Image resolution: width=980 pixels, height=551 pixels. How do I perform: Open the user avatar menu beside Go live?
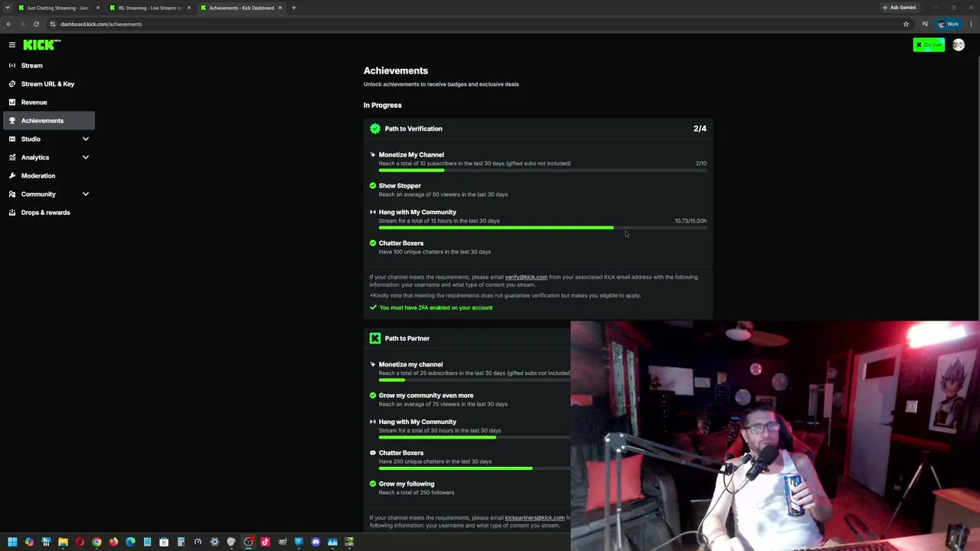tap(958, 45)
